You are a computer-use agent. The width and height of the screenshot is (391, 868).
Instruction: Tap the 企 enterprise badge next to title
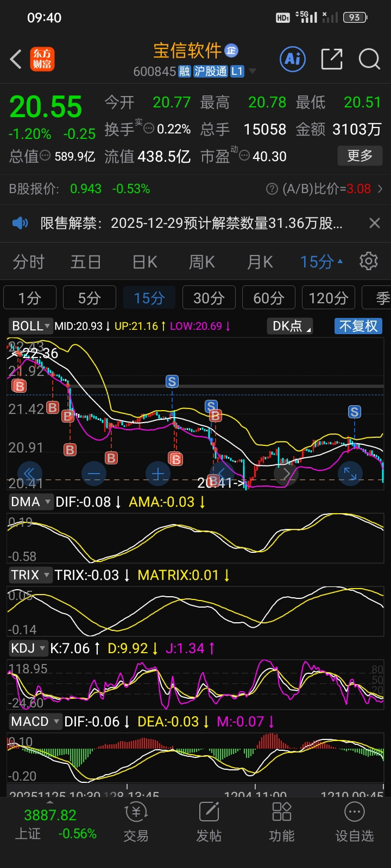[231, 50]
